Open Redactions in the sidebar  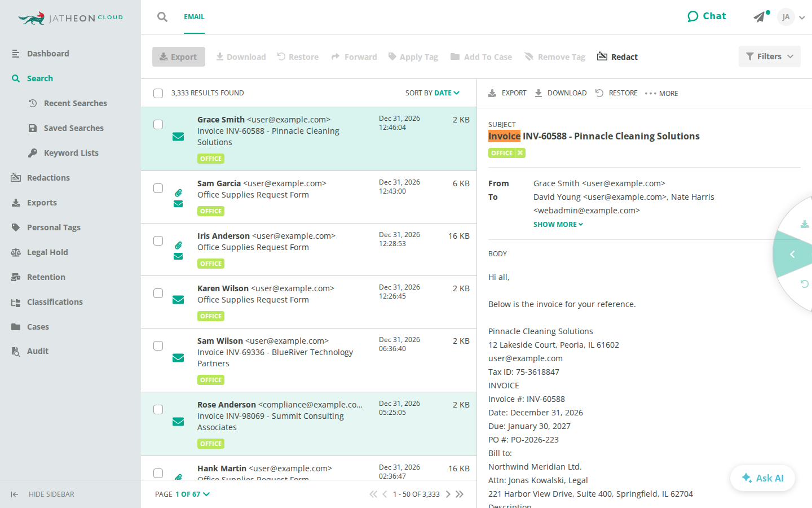pos(48,178)
